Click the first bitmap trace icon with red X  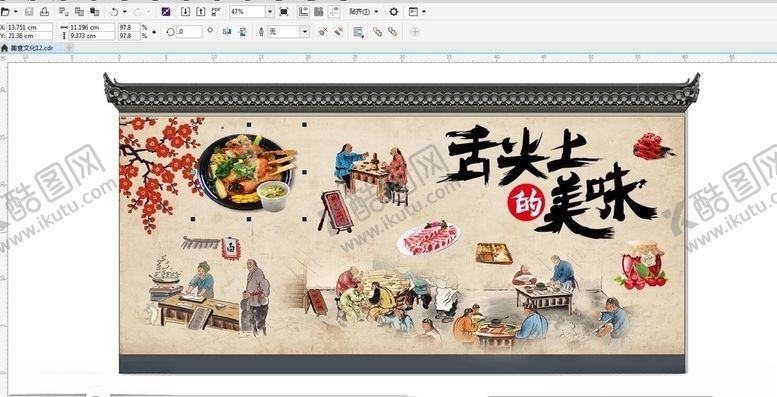click(x=323, y=32)
